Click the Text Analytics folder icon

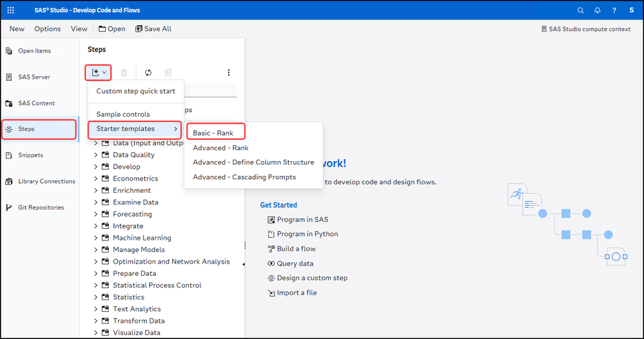point(106,309)
